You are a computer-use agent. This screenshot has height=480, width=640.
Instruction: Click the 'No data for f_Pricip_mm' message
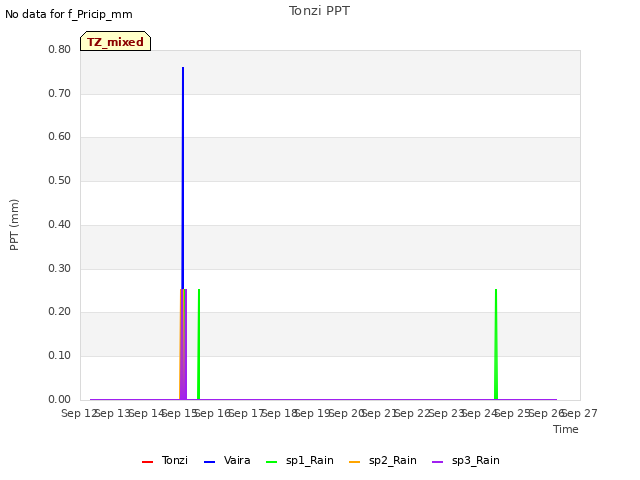point(69,14)
